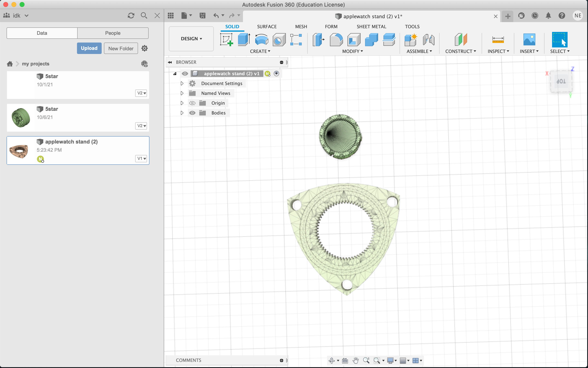Image resolution: width=588 pixels, height=368 pixels.
Task: Select the Shell tool
Action: [x=354, y=40]
